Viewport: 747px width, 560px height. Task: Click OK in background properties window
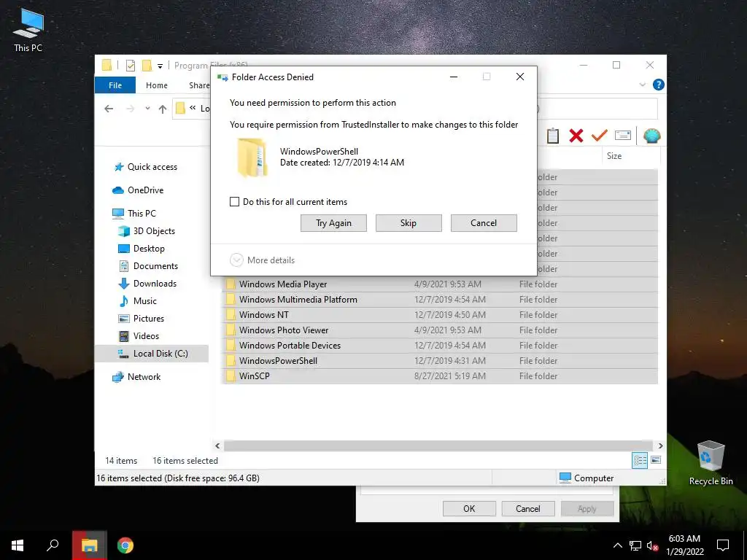[469, 508]
